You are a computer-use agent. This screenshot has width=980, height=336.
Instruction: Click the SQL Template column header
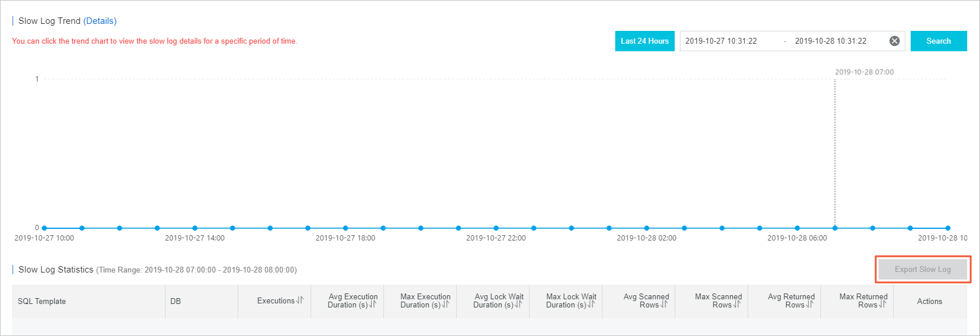(42, 301)
